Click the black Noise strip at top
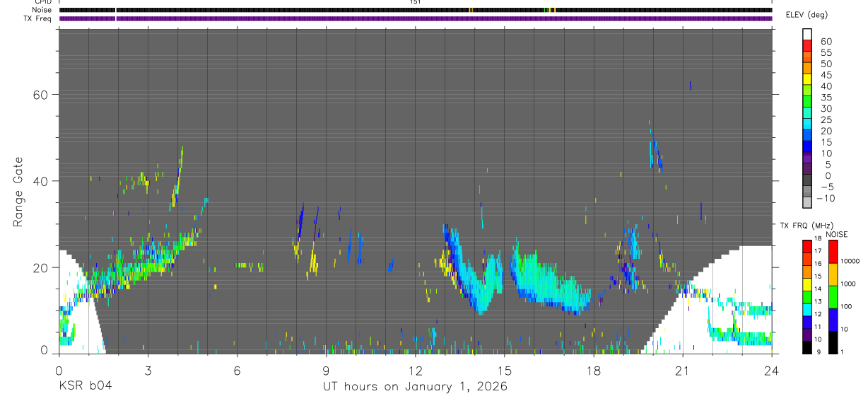868x401 pixels. [x=416, y=10]
